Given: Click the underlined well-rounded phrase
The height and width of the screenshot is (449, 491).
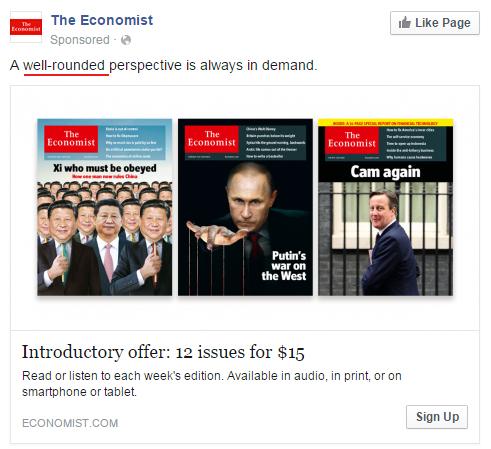Looking at the screenshot, I should (64, 66).
